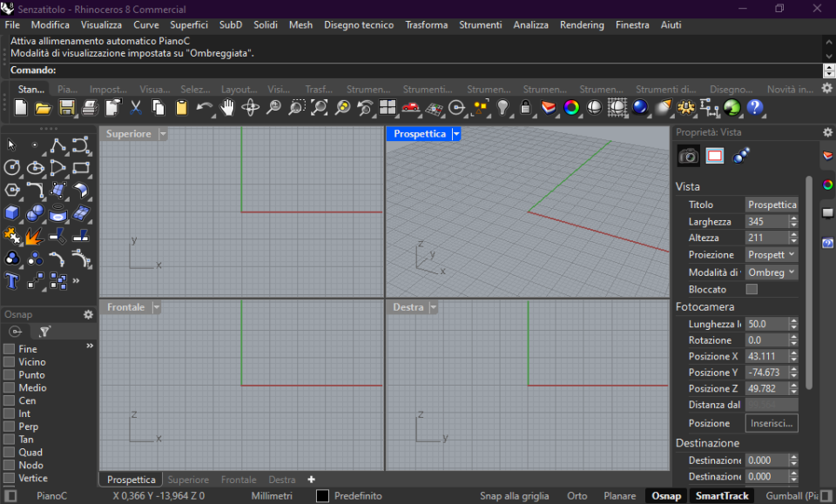This screenshot has height=504, width=836.
Task: Switch to the Frontale viewport tab
Action: tap(239, 480)
